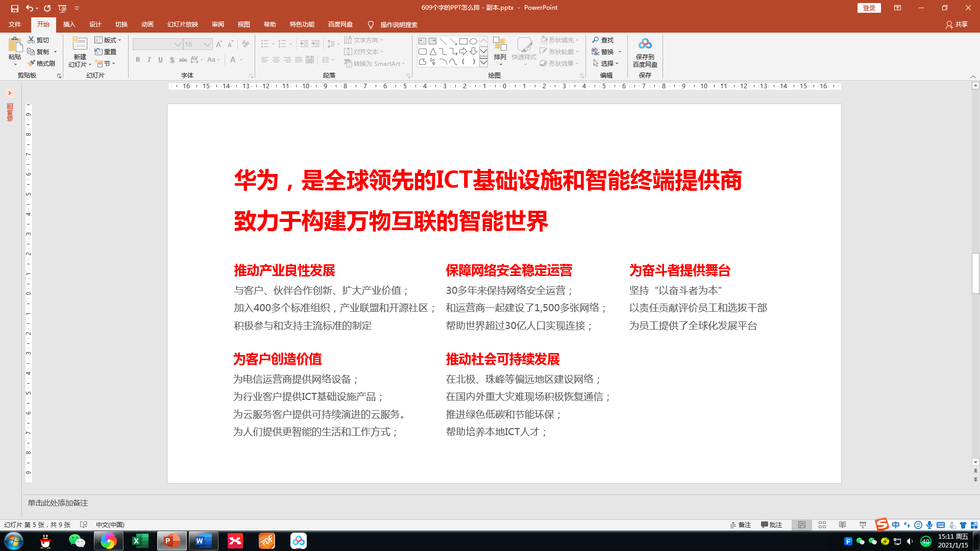Select the oval shape in shapes gallery

point(473,41)
